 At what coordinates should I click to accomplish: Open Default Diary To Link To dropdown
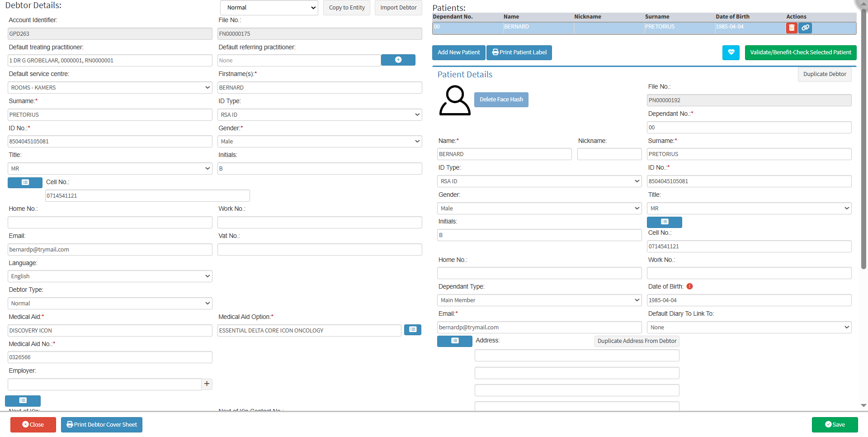click(749, 328)
